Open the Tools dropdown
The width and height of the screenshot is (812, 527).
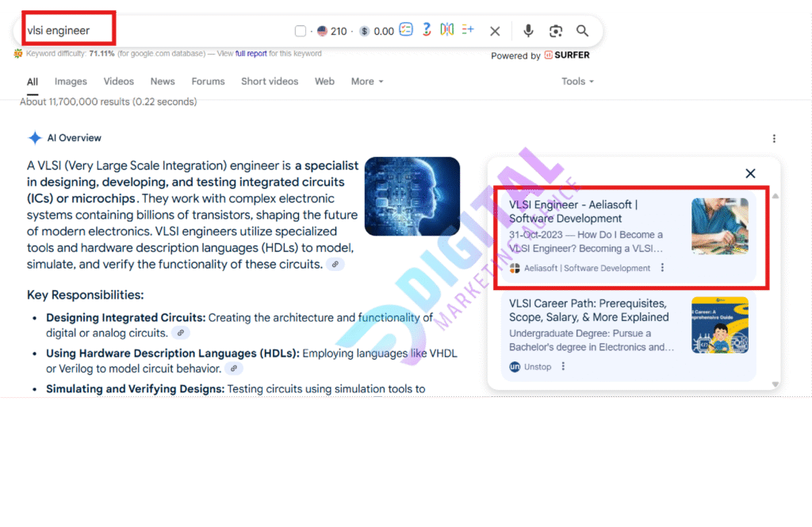pos(577,82)
